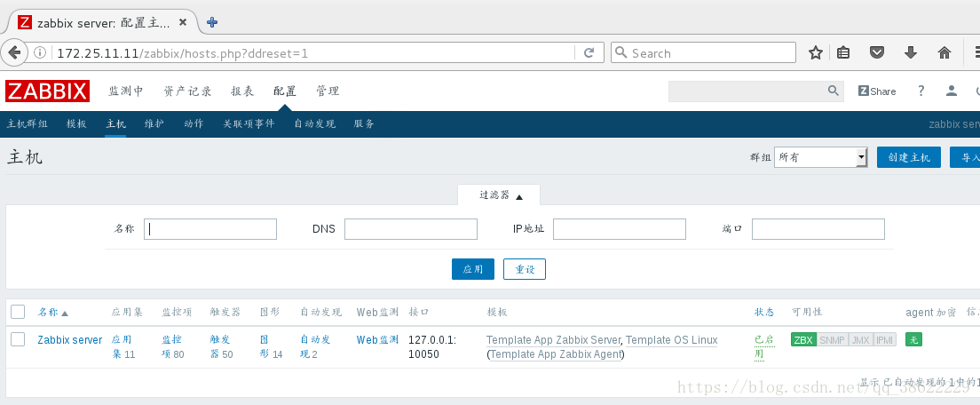Go to 自动发现 submenu
This screenshot has width=980, height=405.
pos(315,123)
